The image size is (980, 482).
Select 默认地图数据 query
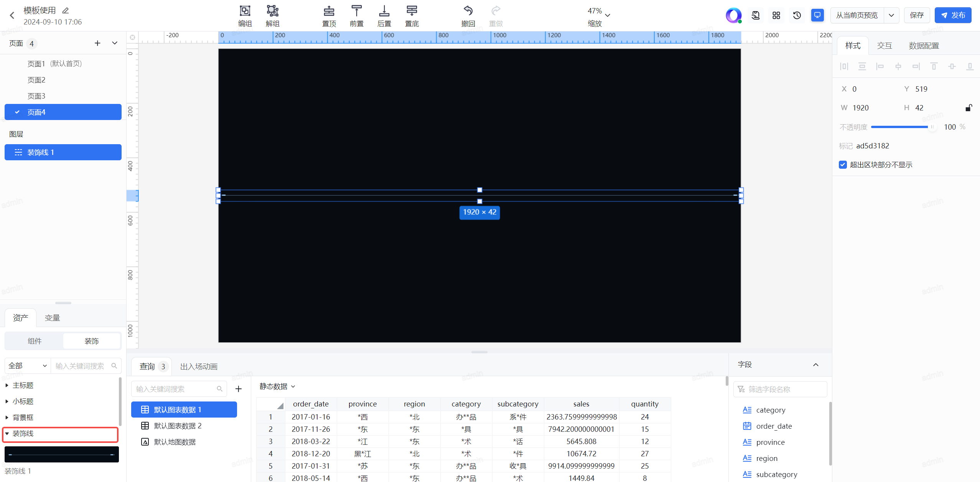[x=184, y=442]
